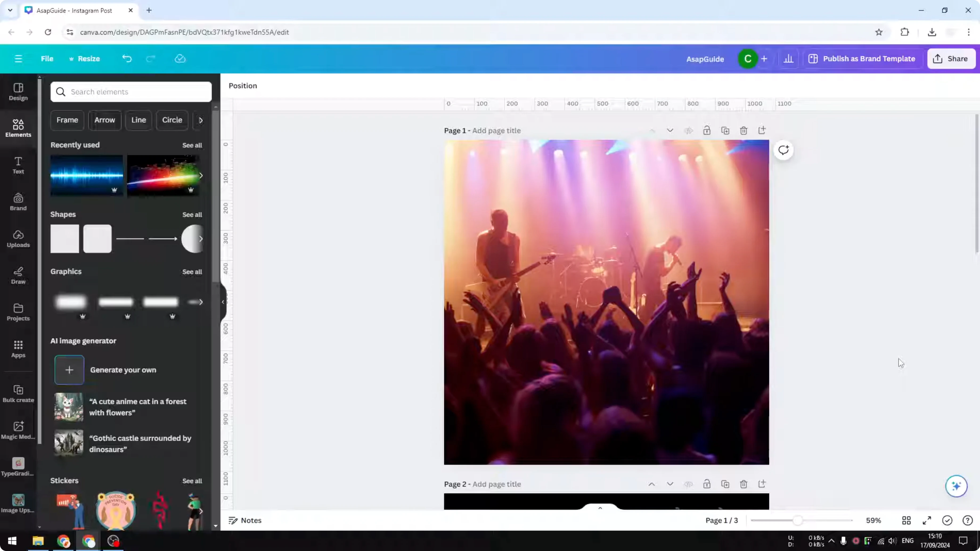This screenshot has height=551, width=980.
Task: Move Page 1 down with chevron
Action: [670, 130]
